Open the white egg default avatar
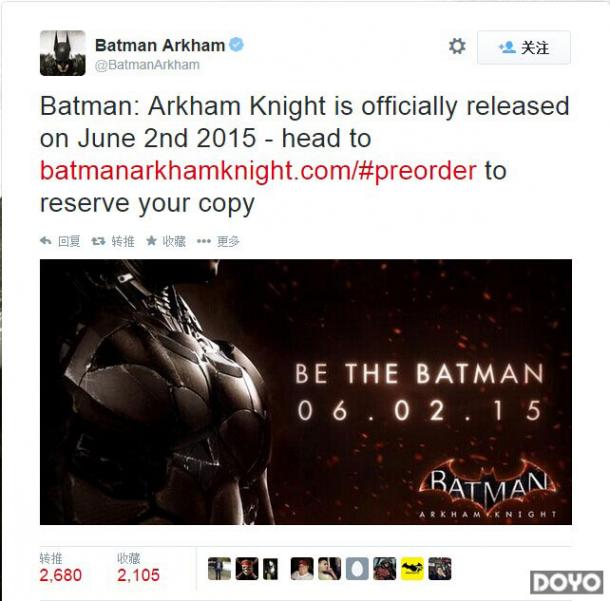 tap(357, 569)
